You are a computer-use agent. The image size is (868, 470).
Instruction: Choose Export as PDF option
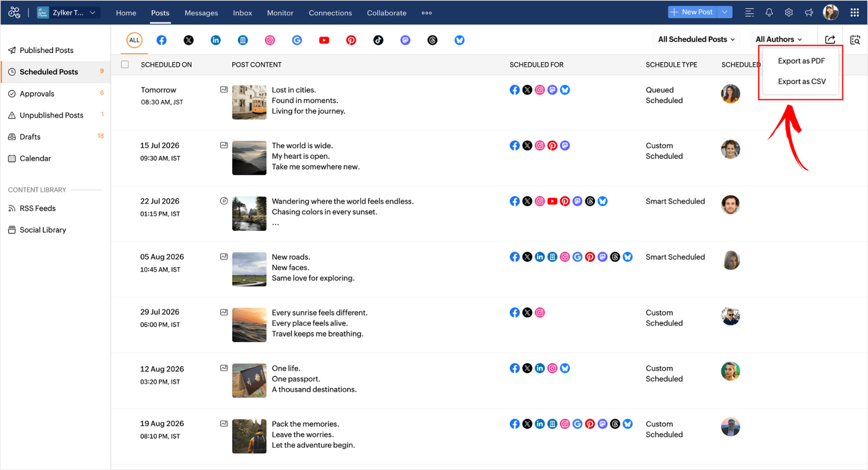(x=801, y=61)
